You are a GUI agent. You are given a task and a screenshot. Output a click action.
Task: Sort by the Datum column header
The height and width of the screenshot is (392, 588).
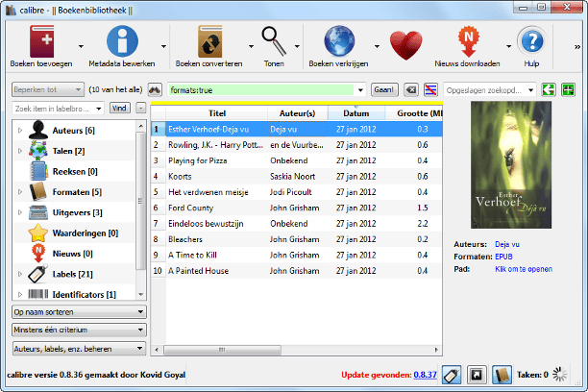coord(356,113)
